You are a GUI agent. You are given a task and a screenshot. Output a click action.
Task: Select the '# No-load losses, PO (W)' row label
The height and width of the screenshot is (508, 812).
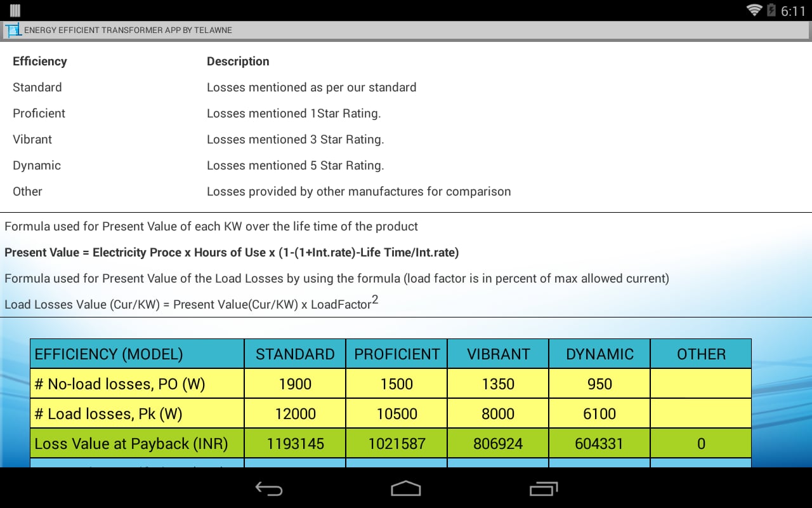[x=137, y=384]
